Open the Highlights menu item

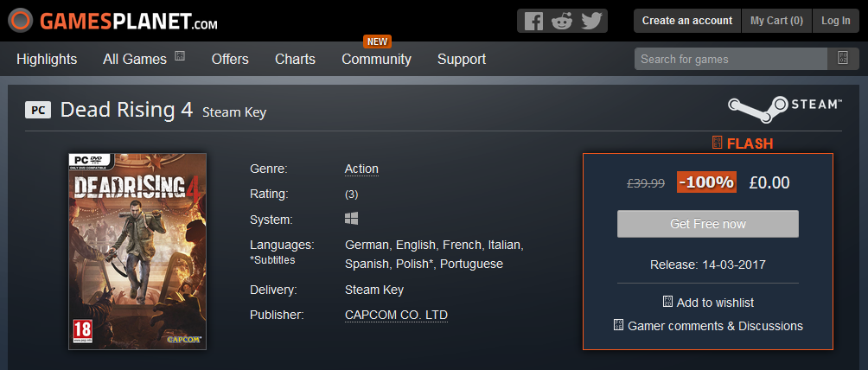click(47, 59)
